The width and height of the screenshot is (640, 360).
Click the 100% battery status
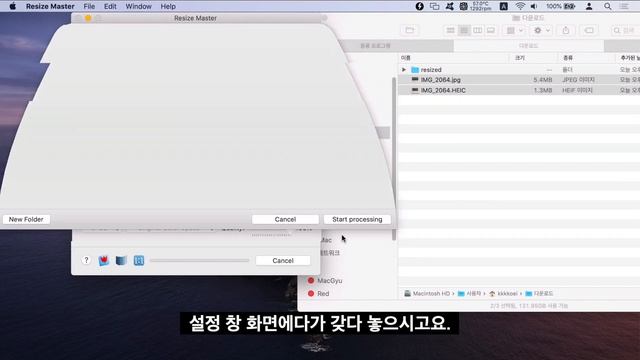tap(561, 6)
